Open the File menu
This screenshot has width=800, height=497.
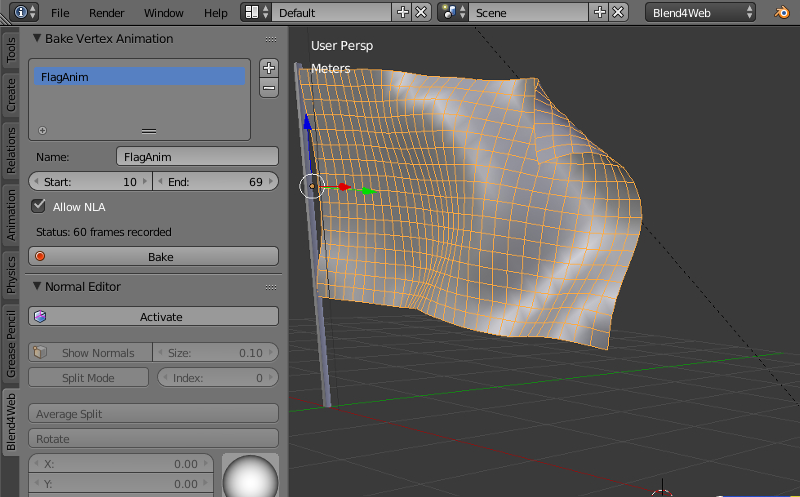(60, 13)
